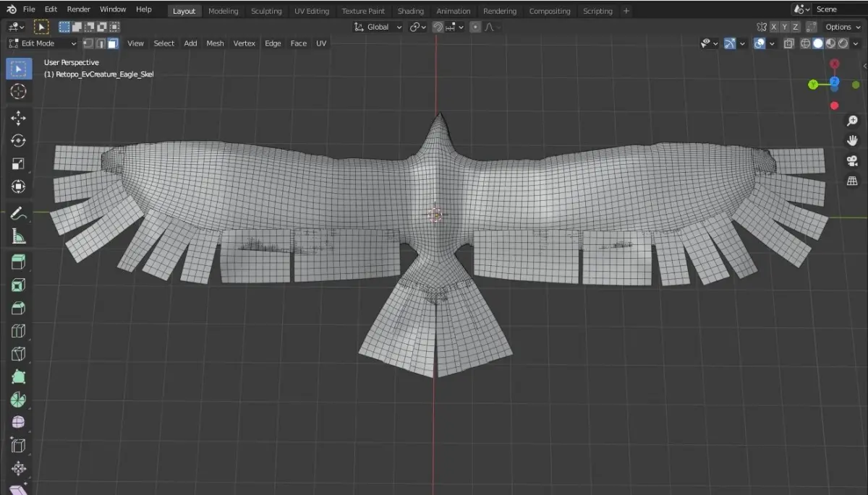Select the Annotate pencil tool

tap(19, 213)
